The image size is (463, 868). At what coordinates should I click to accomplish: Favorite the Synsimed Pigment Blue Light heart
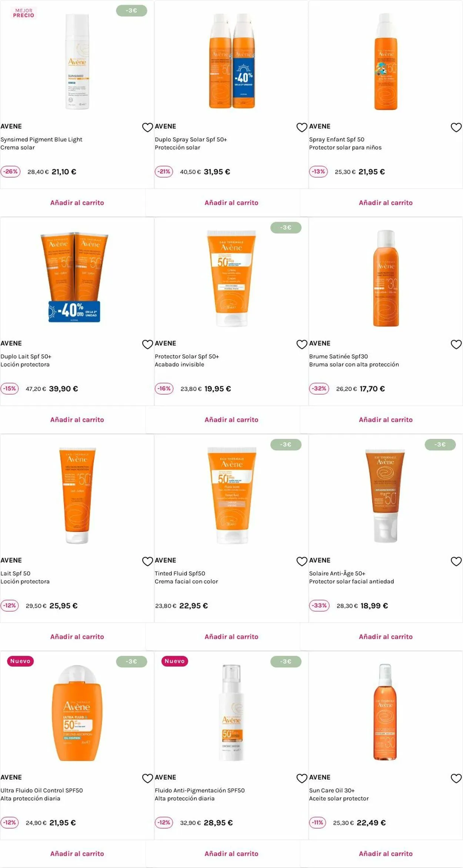[147, 127]
